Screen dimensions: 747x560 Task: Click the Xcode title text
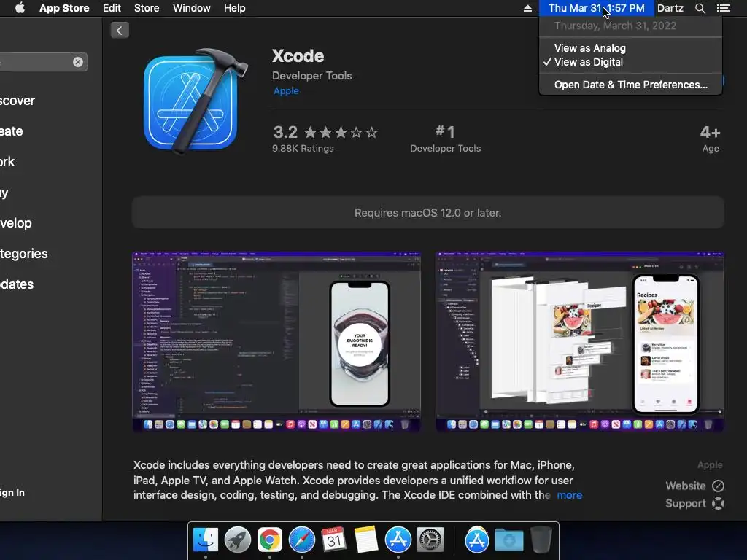coord(298,56)
